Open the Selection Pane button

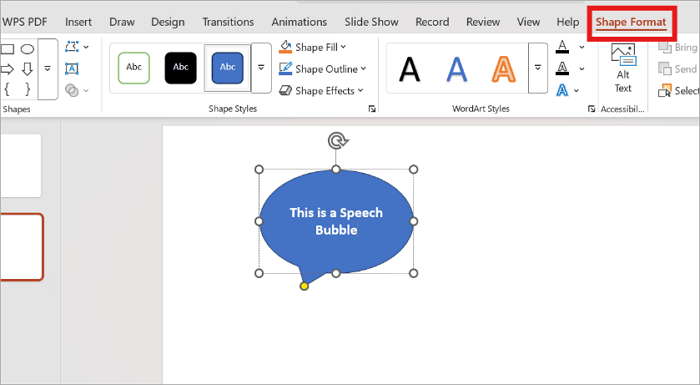tap(678, 91)
